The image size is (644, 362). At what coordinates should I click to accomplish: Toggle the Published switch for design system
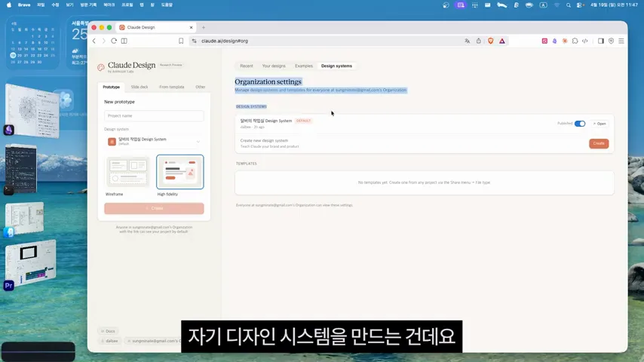(579, 124)
